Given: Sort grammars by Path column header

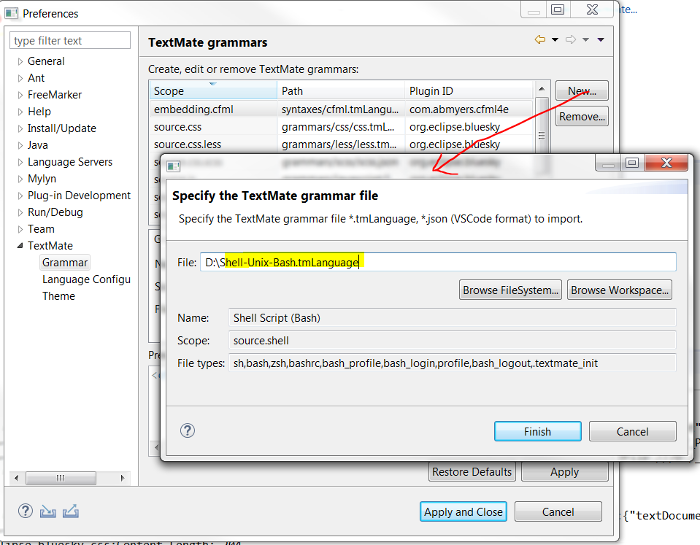Looking at the screenshot, I should [x=341, y=91].
